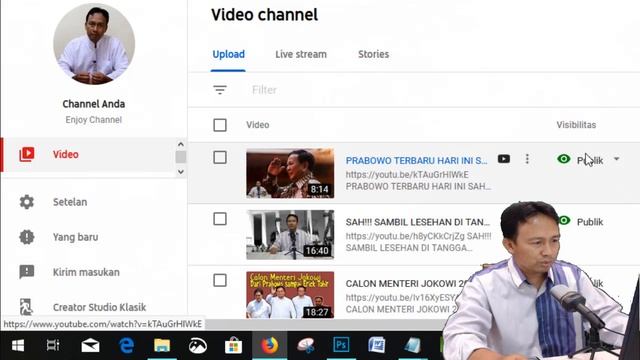640x360 pixels.
Task: Open three-dot options for PRABOWO video
Action: coord(527,159)
